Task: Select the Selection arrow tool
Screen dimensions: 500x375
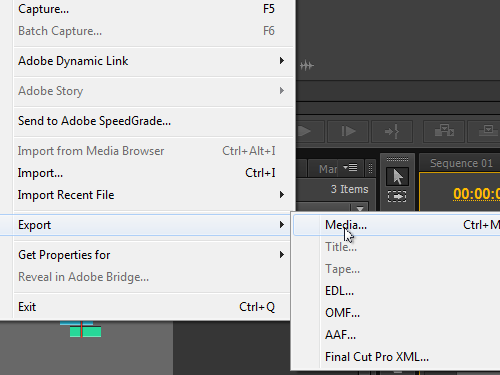Action: [397, 177]
